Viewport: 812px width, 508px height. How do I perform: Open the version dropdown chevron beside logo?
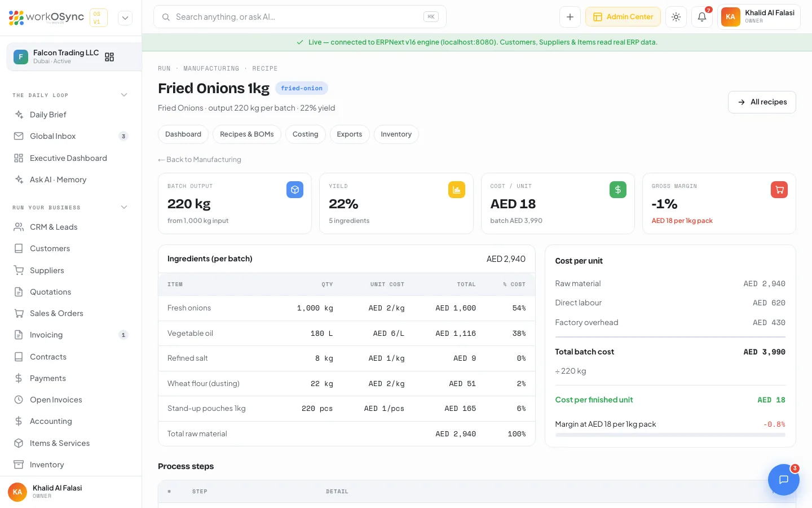tap(125, 17)
